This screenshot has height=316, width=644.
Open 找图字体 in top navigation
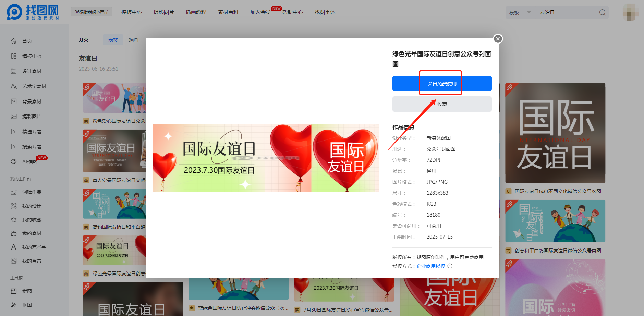[x=325, y=12]
